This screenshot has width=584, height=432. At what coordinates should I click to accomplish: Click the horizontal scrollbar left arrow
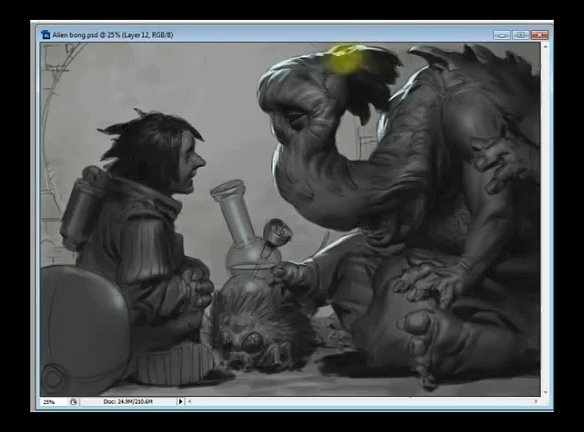coord(189,401)
